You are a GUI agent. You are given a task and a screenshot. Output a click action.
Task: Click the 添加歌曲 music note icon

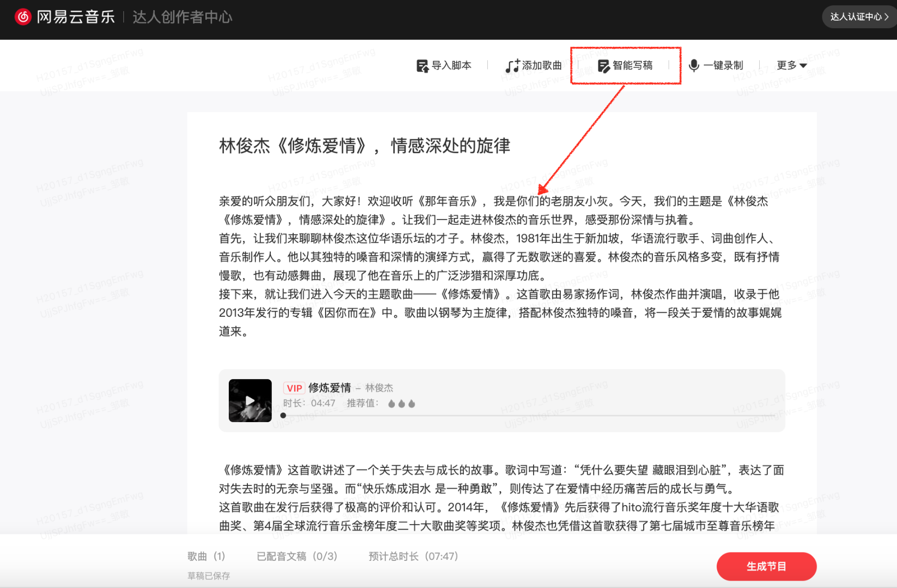(x=512, y=66)
